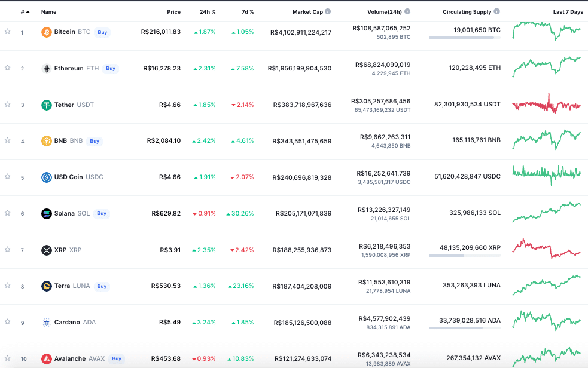This screenshot has width=588, height=368.
Task: Sort by Circulating Supply column header
Action: pyautogui.click(x=467, y=12)
